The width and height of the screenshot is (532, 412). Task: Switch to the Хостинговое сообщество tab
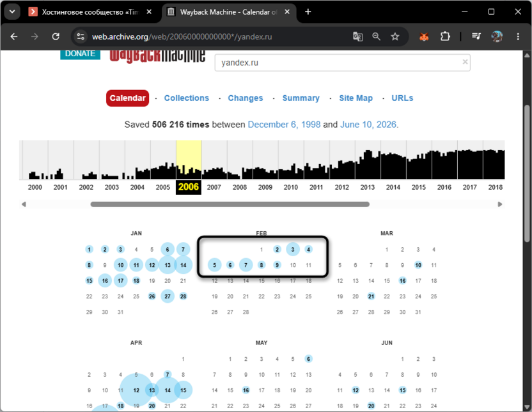point(90,12)
